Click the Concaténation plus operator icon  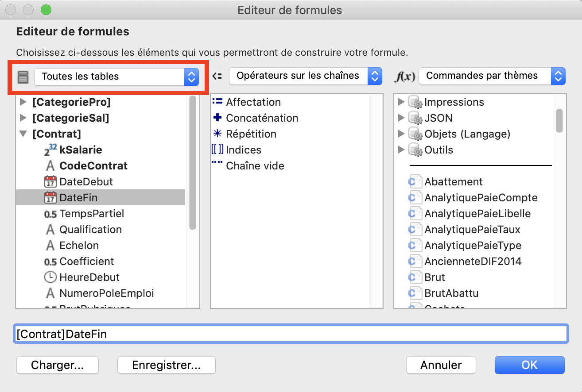pyautogui.click(x=217, y=118)
